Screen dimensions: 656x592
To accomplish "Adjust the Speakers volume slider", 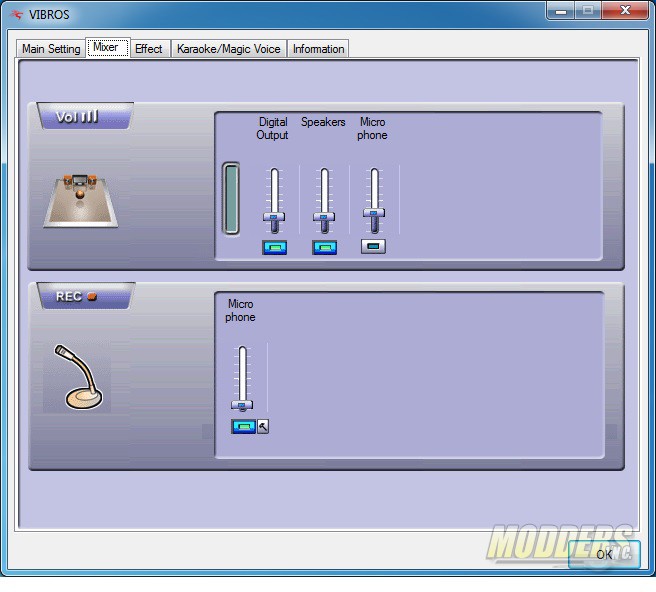I will (324, 217).
